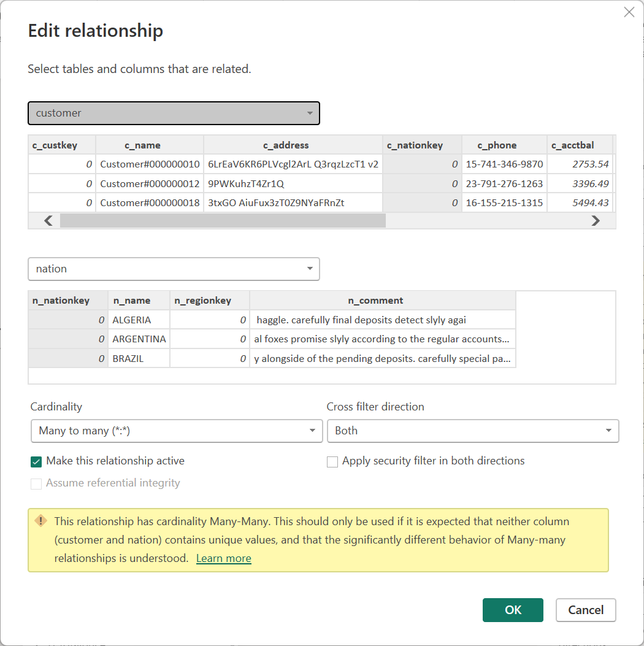644x646 pixels.
Task: Select the n_regionkey column header
Action: tap(202, 301)
